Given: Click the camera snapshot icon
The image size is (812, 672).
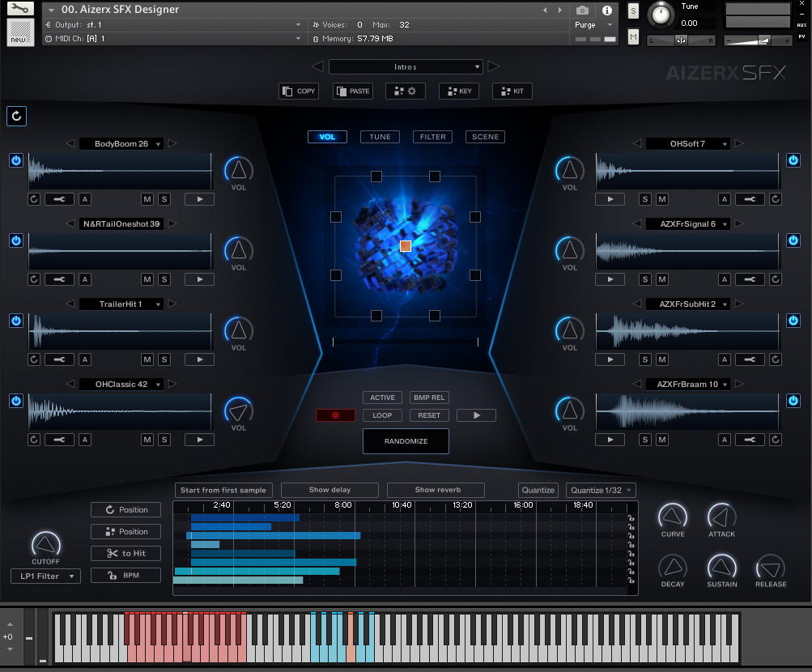Looking at the screenshot, I should 582,11.
